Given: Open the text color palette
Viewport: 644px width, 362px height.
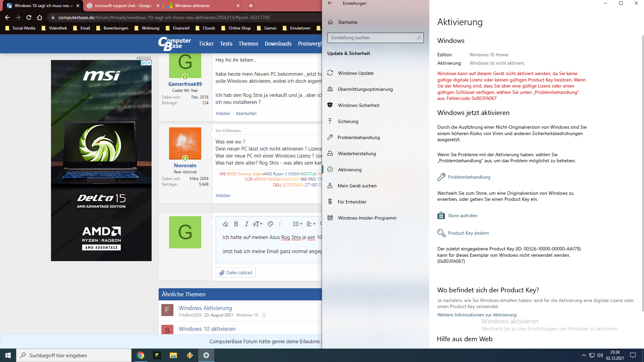Looking at the screenshot, I should 271,224.
